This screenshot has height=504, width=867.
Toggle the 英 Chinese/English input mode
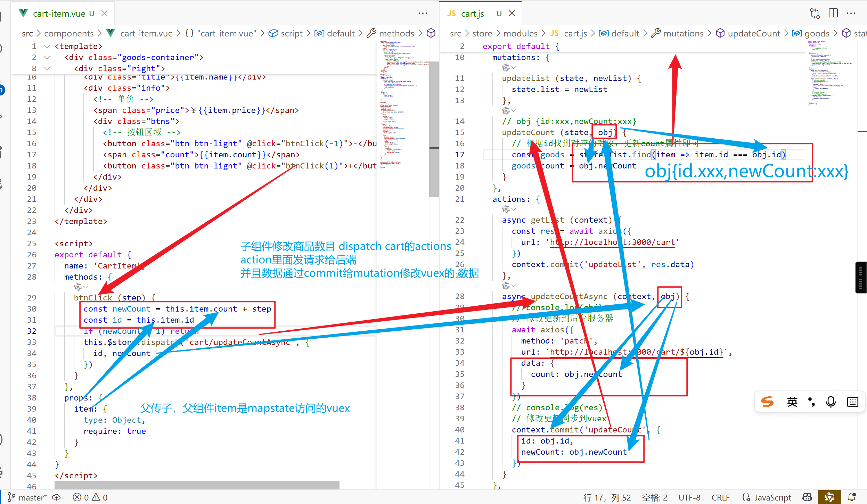792,402
